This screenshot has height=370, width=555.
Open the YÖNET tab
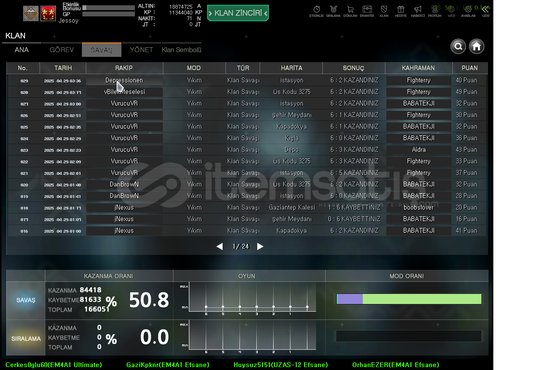click(141, 50)
